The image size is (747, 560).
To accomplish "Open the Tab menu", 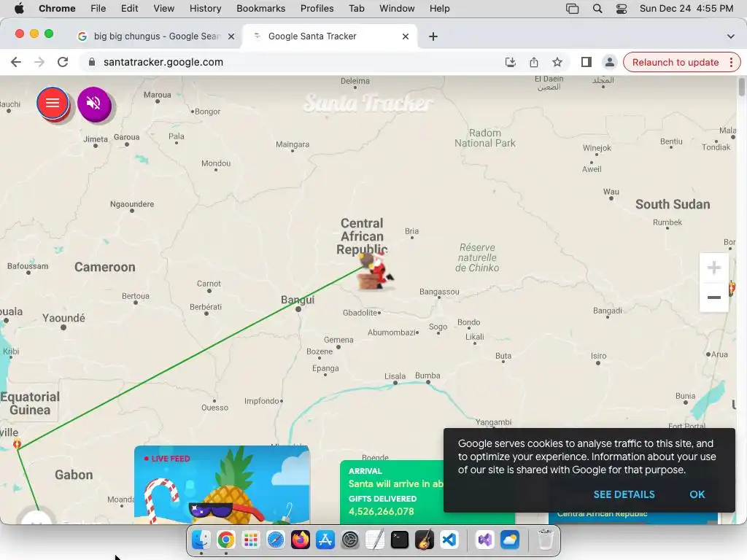I will point(356,8).
